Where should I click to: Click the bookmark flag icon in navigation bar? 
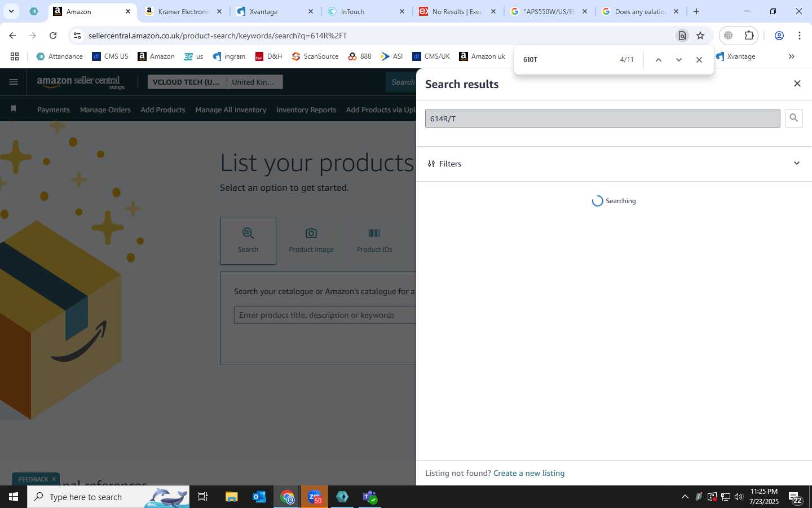pyautogui.click(x=14, y=108)
